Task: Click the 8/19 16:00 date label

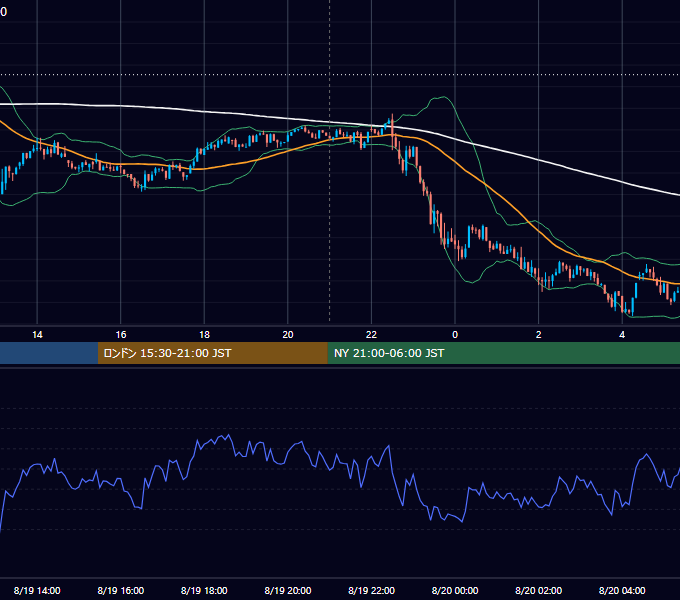Action: [121, 590]
